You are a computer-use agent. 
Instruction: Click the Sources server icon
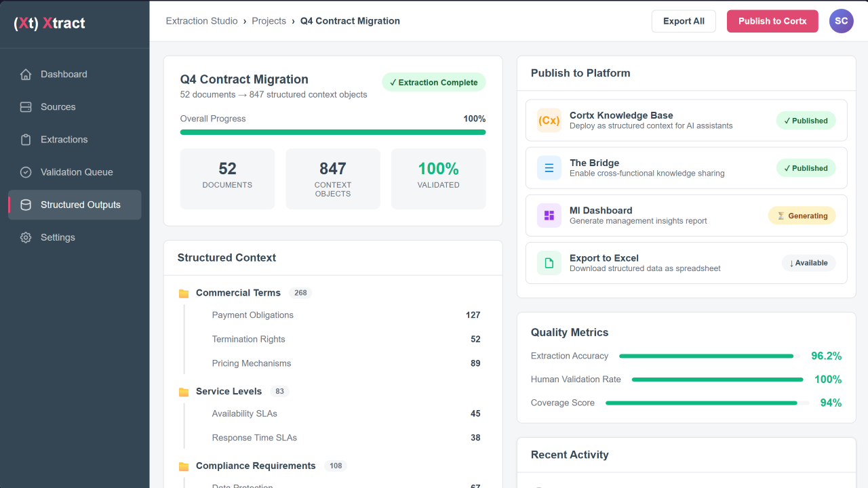(x=26, y=107)
